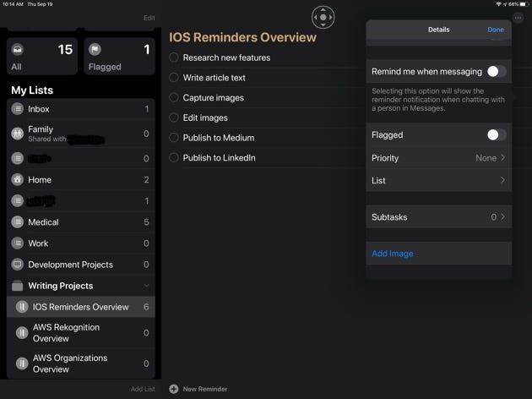Image resolution: width=532 pixels, height=399 pixels.
Task: Select the Family list row
Action: click(81, 134)
